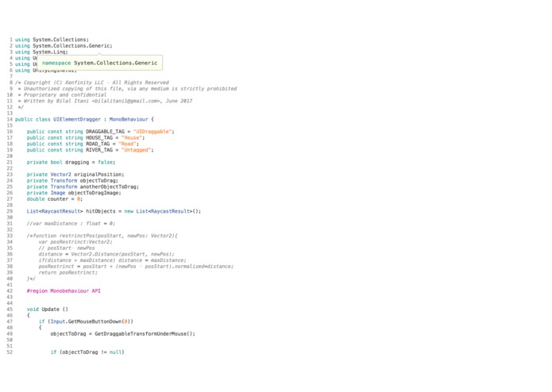Viewport: 552px width, 392px height.
Task: Click 'objectToDrag;' on line 24
Action: point(99,181)
